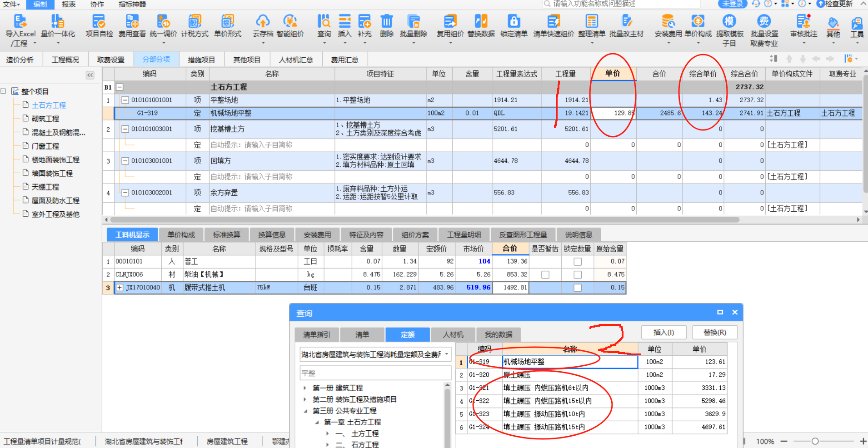The image size is (868, 448).
Task: Open the 标准换算 tab
Action: (226, 234)
